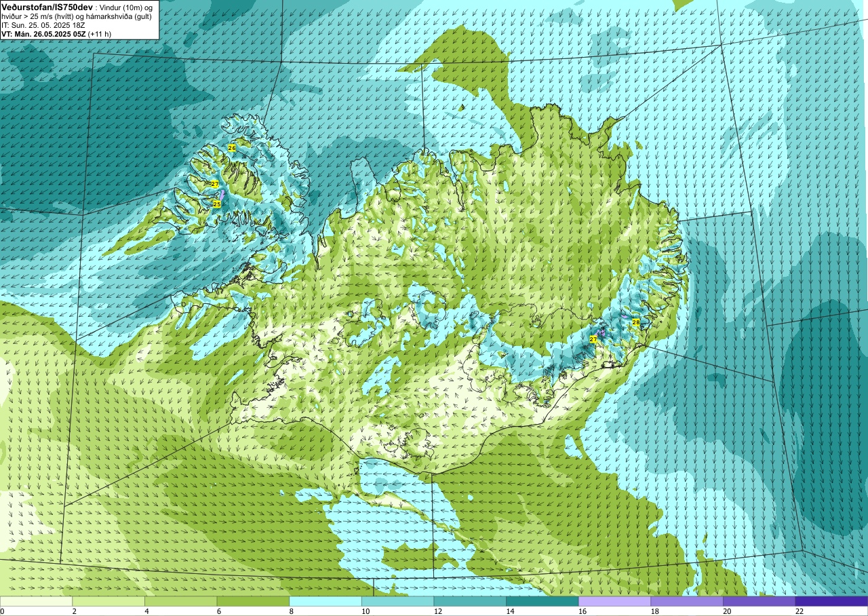Click the '(+11 h)' forecast offset text

pyautogui.click(x=100, y=34)
